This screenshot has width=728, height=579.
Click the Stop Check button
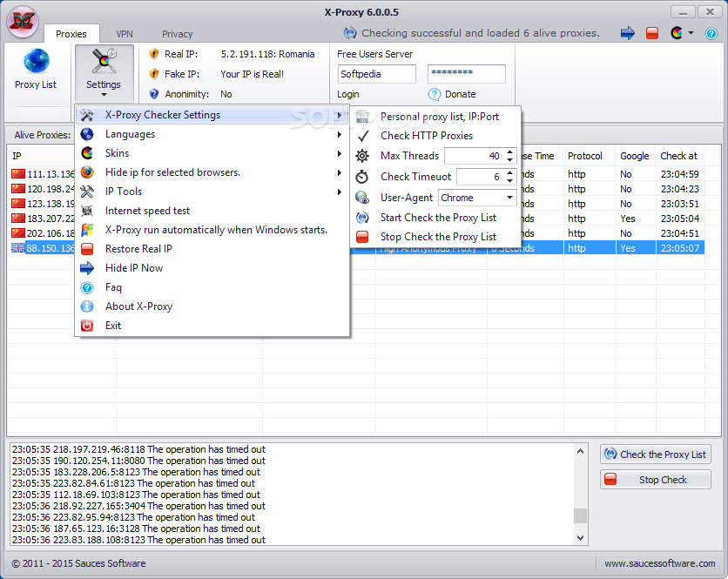click(x=655, y=480)
